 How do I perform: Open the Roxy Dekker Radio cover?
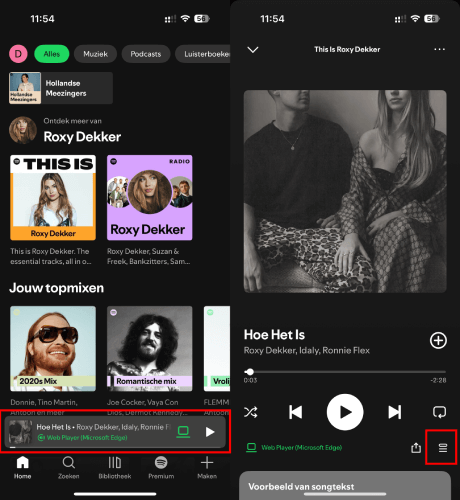click(x=150, y=197)
